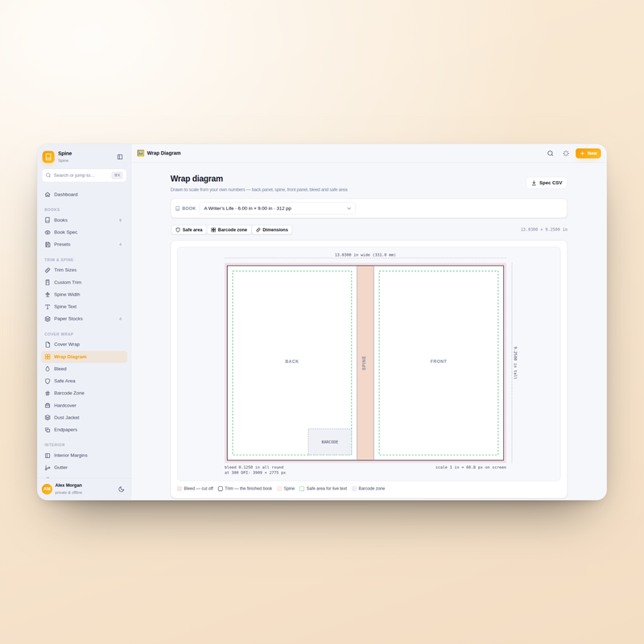Click the '9.2500 in tall' height label
Viewport: 644px width, 644px height.
coord(515,363)
